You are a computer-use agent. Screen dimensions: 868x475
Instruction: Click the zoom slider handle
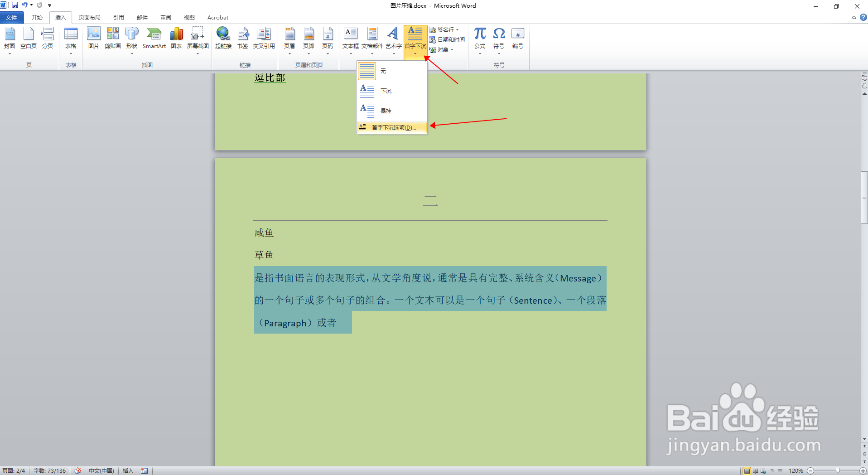pyautogui.click(x=838, y=471)
